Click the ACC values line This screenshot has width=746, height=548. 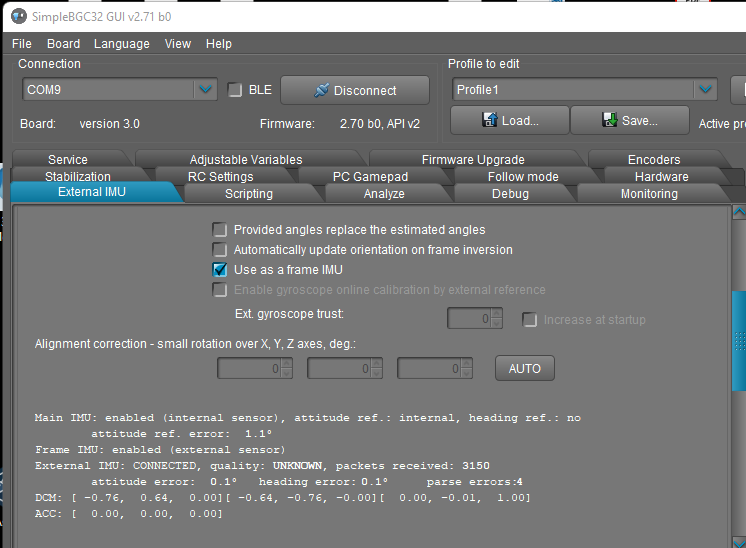click(x=128, y=514)
